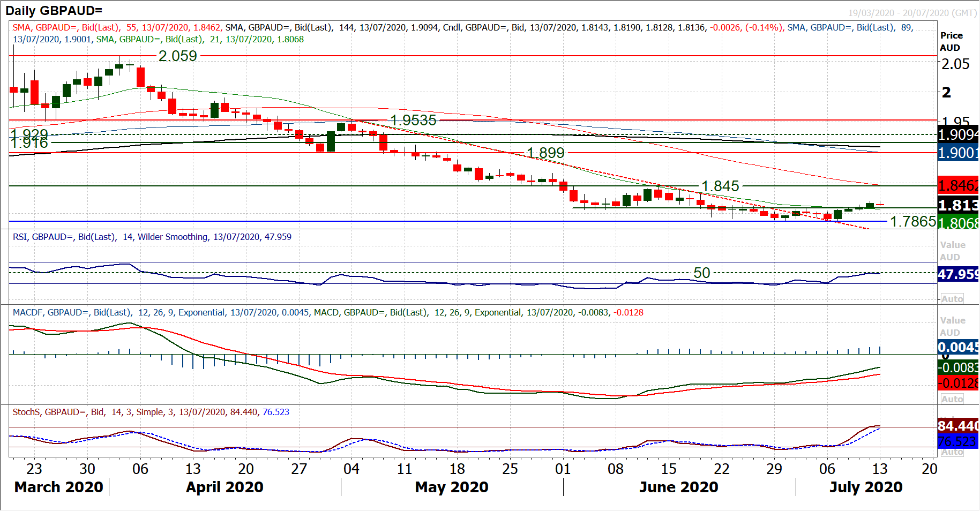Screen dimensions: 980x511
Task: Click the 13 July date axis label
Action: coord(880,469)
